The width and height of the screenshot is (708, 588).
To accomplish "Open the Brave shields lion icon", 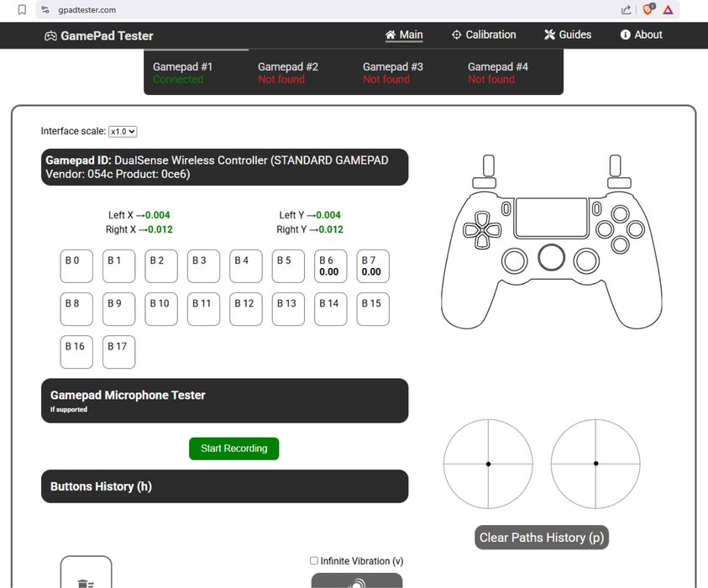I will pyautogui.click(x=648, y=9).
